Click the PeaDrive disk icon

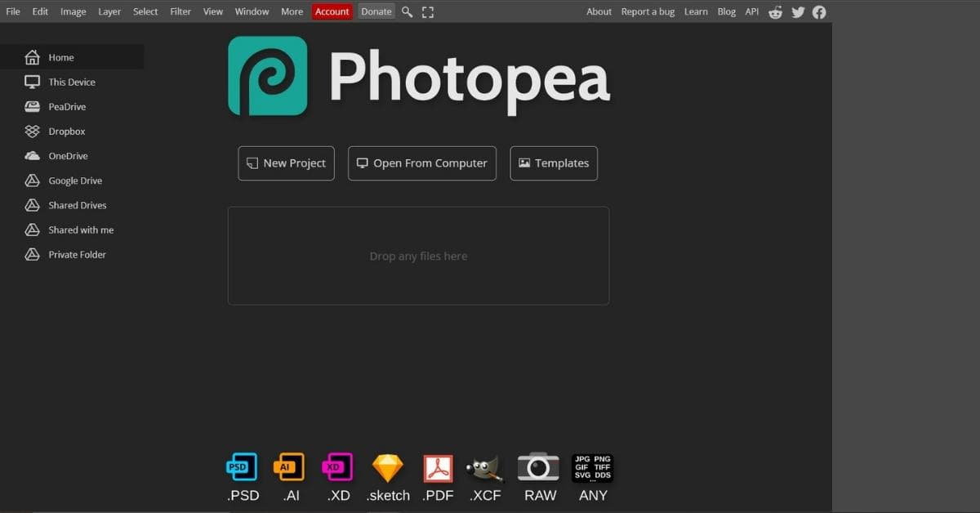[x=32, y=106]
